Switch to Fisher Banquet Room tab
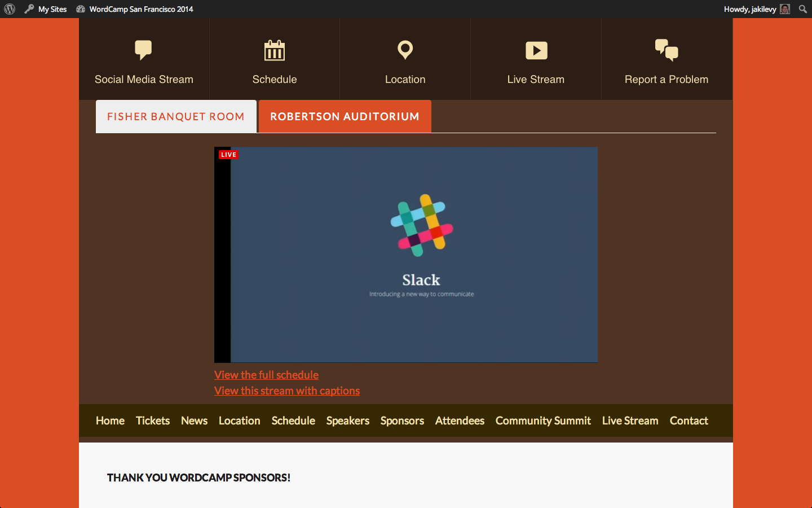 pyautogui.click(x=176, y=117)
